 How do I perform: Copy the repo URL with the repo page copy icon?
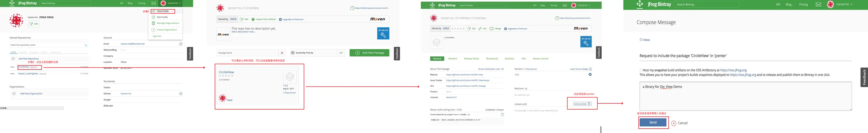[x=352, y=8]
